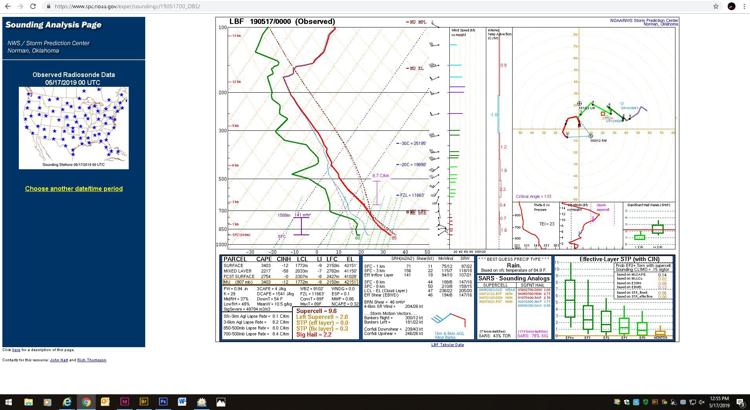Click the browser forward arrow

click(20, 6)
